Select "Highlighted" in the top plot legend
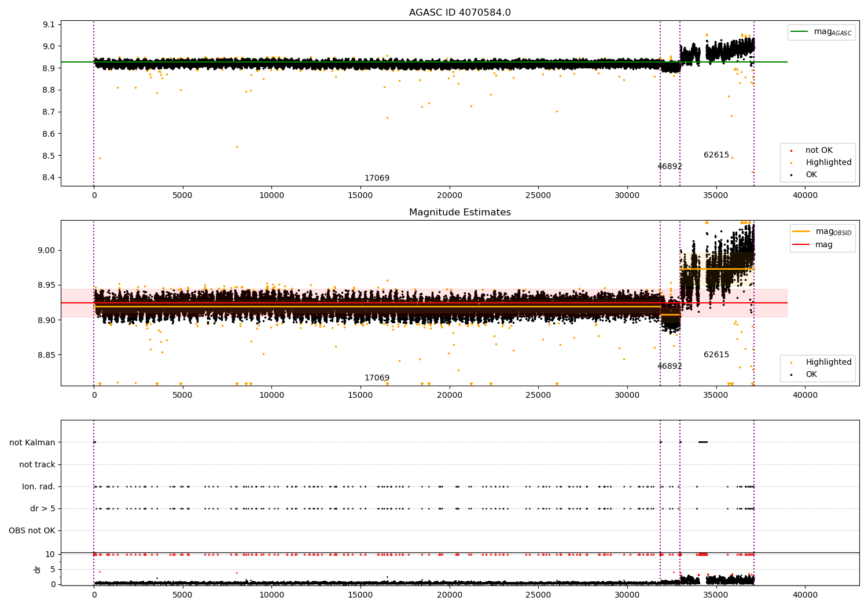 829,163
